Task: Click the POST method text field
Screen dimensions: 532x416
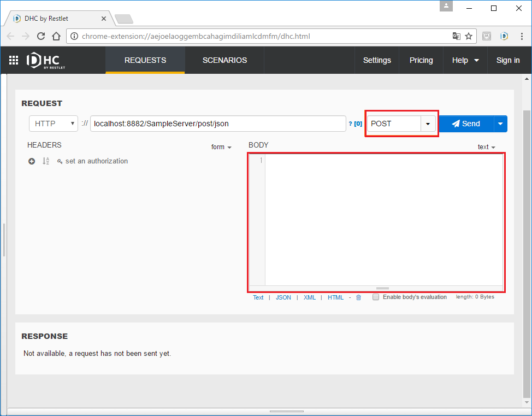Action: pos(394,124)
